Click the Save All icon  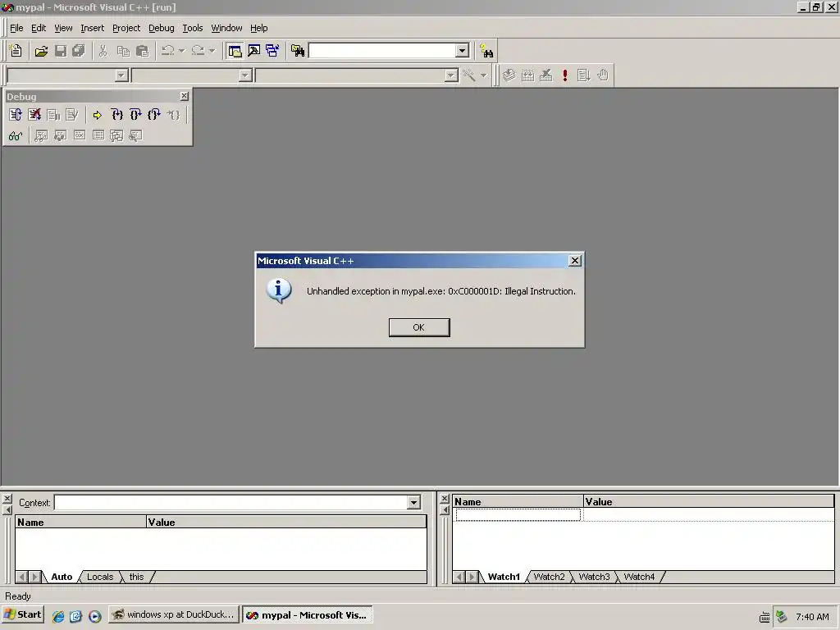click(x=79, y=51)
